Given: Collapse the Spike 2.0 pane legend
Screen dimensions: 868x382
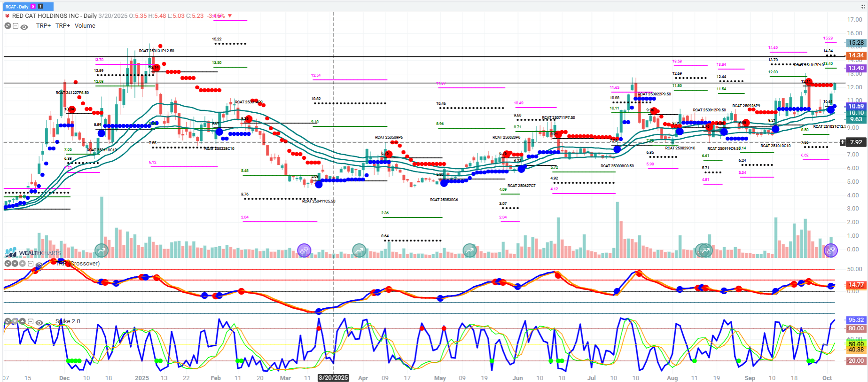Looking at the screenshot, I should pyautogui.click(x=31, y=321).
